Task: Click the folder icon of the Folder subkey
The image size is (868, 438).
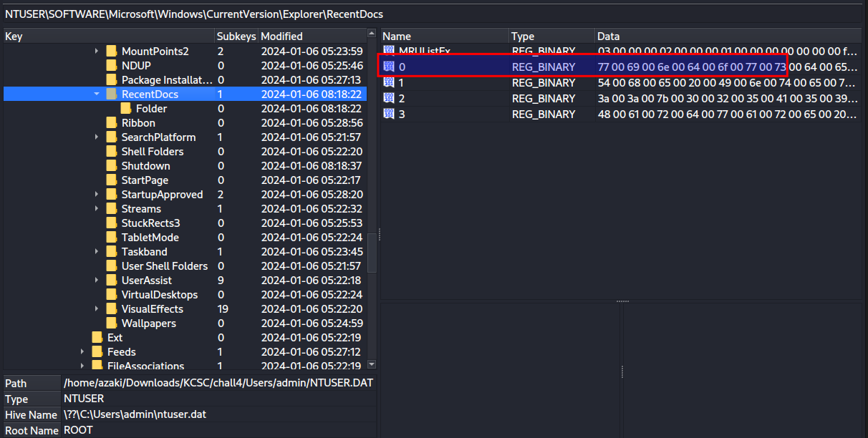Action: click(x=125, y=108)
